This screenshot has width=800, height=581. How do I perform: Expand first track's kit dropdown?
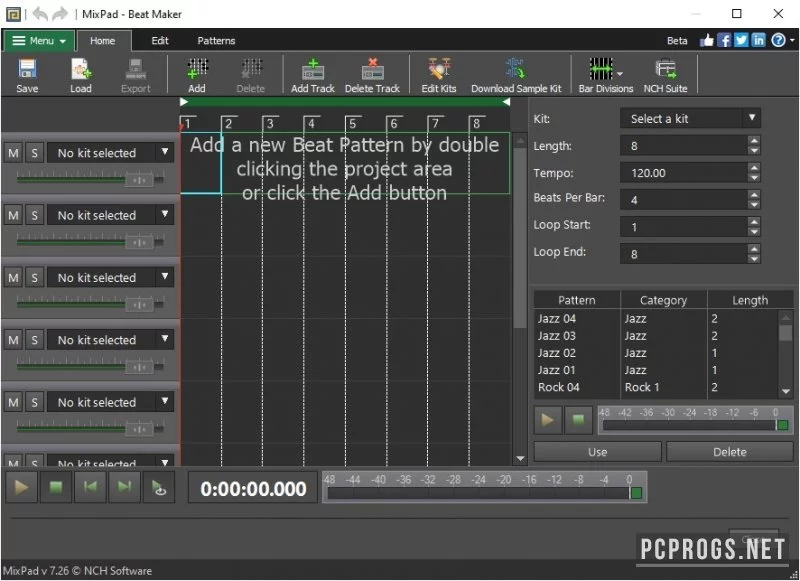point(165,152)
